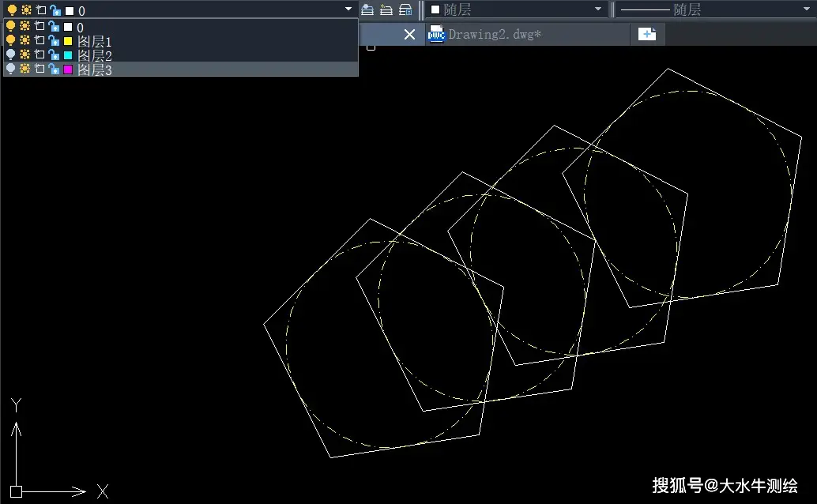Click the UCS origin icon square
This screenshot has height=504, width=817.
pyautogui.click(x=16, y=491)
